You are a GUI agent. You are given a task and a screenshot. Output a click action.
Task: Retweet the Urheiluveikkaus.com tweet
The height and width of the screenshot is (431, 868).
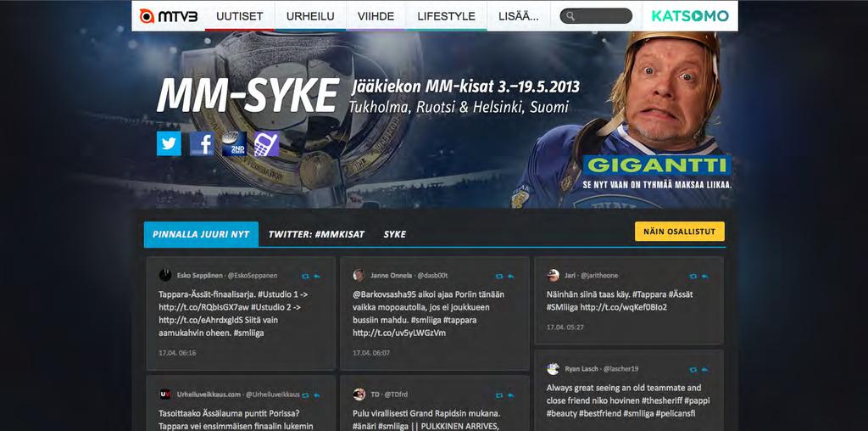pyautogui.click(x=305, y=395)
